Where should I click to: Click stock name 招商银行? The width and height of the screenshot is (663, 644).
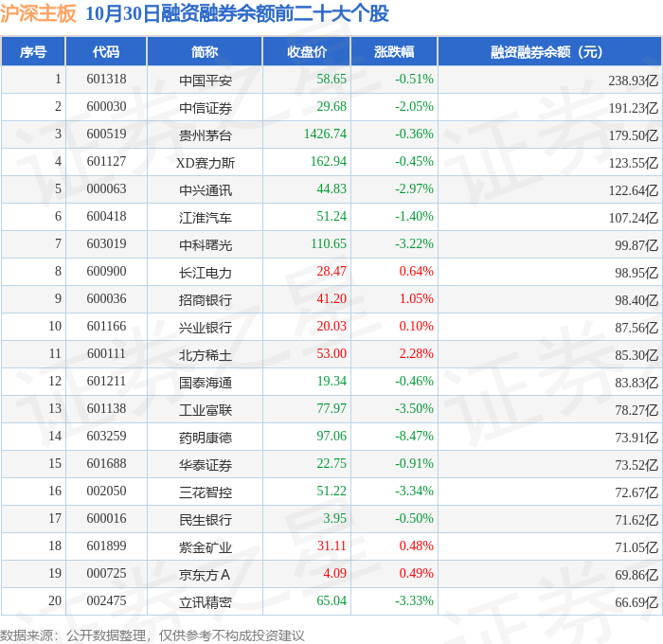point(206,300)
